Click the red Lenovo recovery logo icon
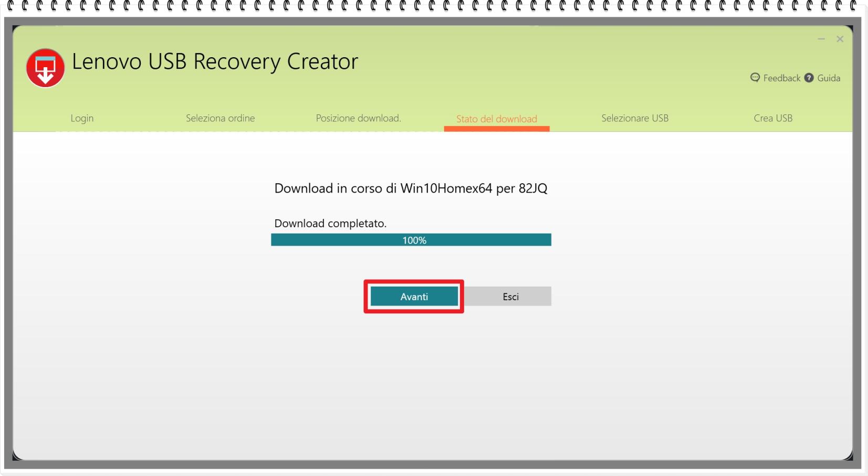868x476 pixels. [46, 68]
